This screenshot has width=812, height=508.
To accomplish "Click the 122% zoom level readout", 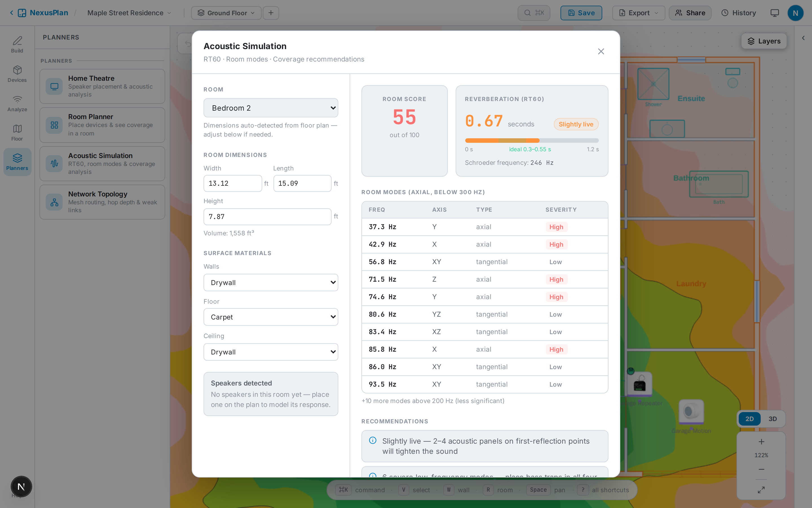I will coord(761,455).
